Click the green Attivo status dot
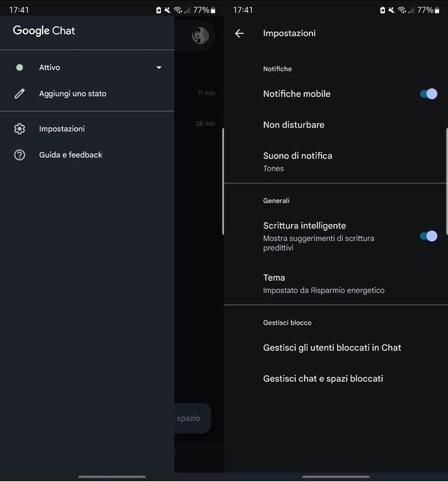This screenshot has width=448, height=482. pos(19,68)
